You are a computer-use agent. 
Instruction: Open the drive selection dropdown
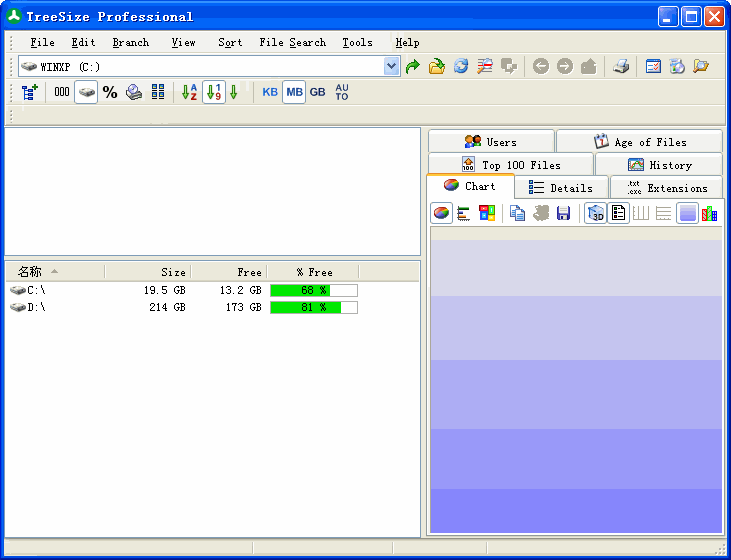pos(392,67)
